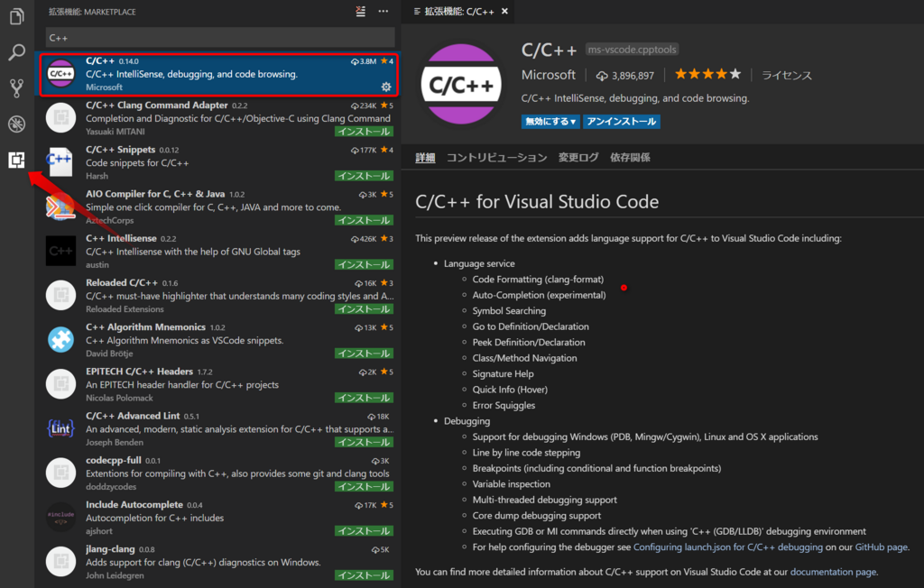This screenshot has width=924, height=588.
Task: Open the Debug view in activity bar
Action: click(x=16, y=124)
